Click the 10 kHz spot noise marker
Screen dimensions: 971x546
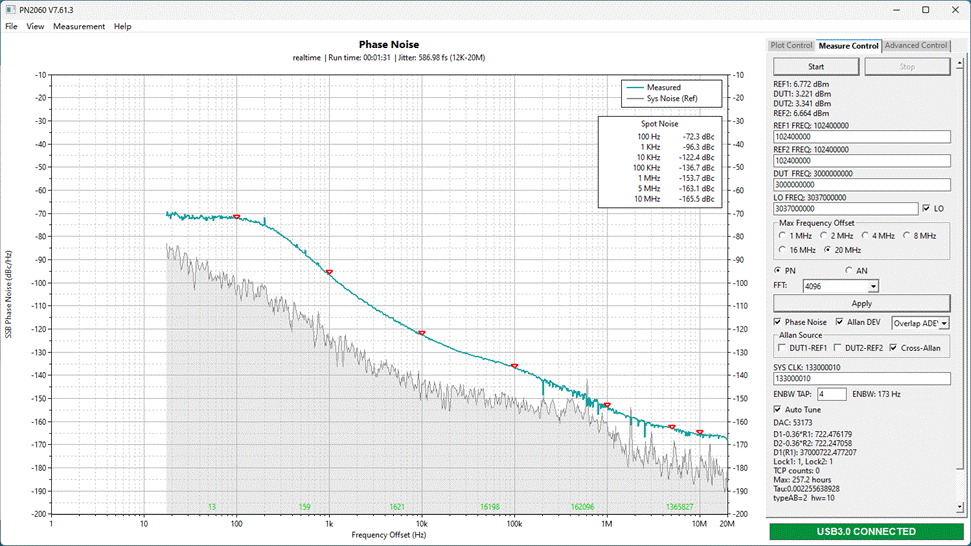click(x=422, y=333)
